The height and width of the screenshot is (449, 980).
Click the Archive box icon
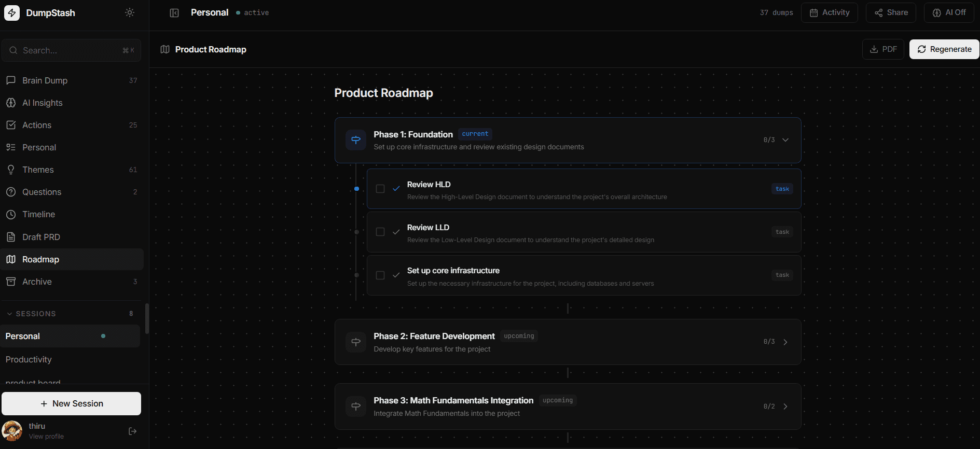click(11, 282)
